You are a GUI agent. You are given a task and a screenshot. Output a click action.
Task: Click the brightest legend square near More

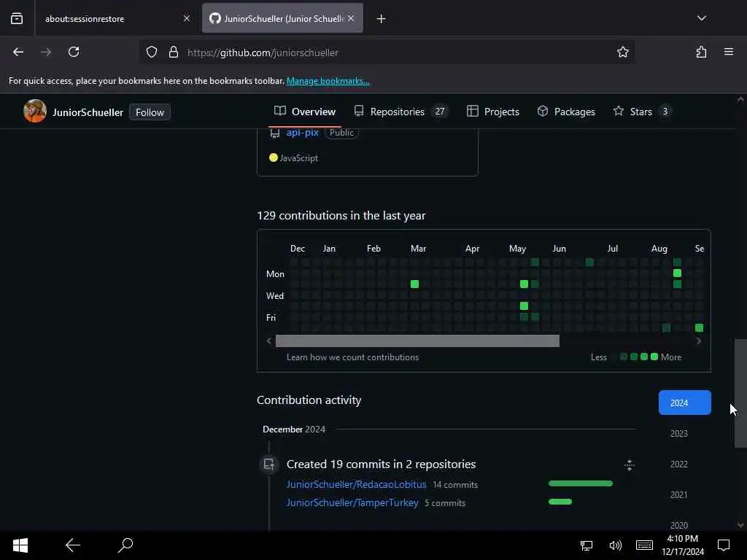(x=654, y=357)
